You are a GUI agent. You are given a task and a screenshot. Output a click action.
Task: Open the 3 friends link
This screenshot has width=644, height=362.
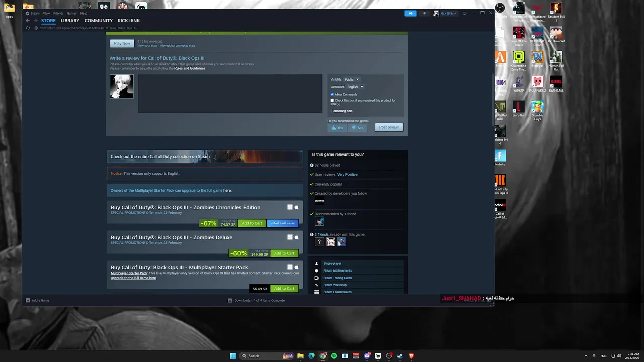[321, 234]
